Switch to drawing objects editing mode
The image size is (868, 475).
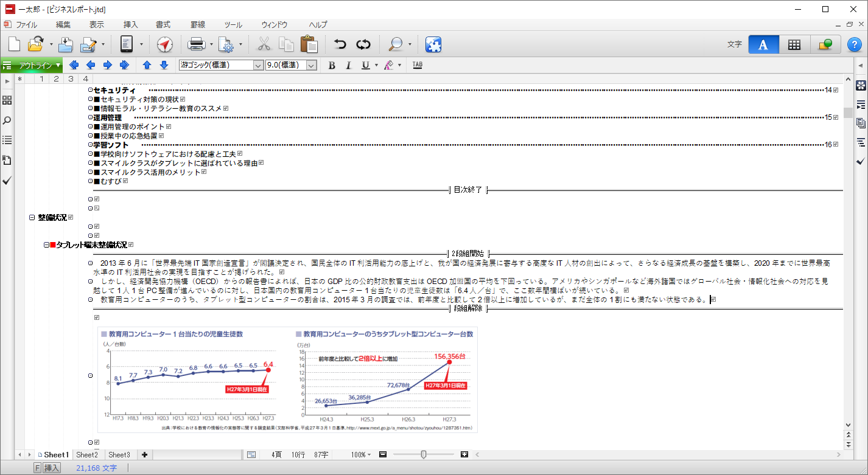point(825,44)
